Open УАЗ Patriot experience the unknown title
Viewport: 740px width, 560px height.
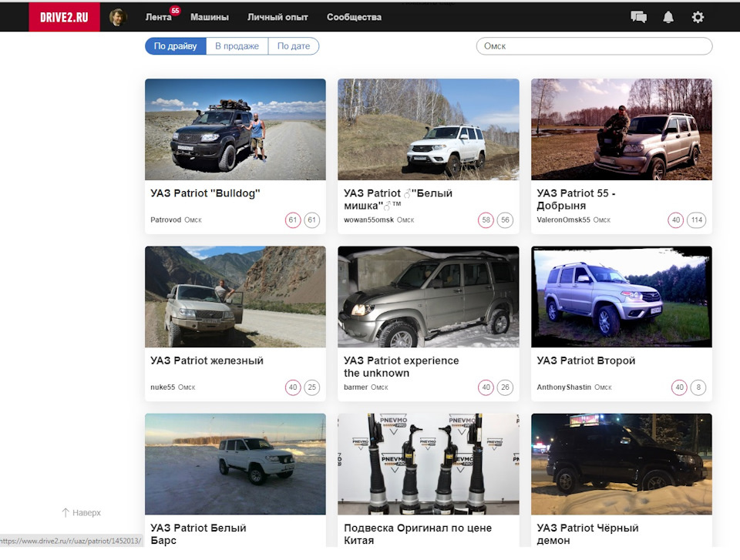[x=401, y=367]
